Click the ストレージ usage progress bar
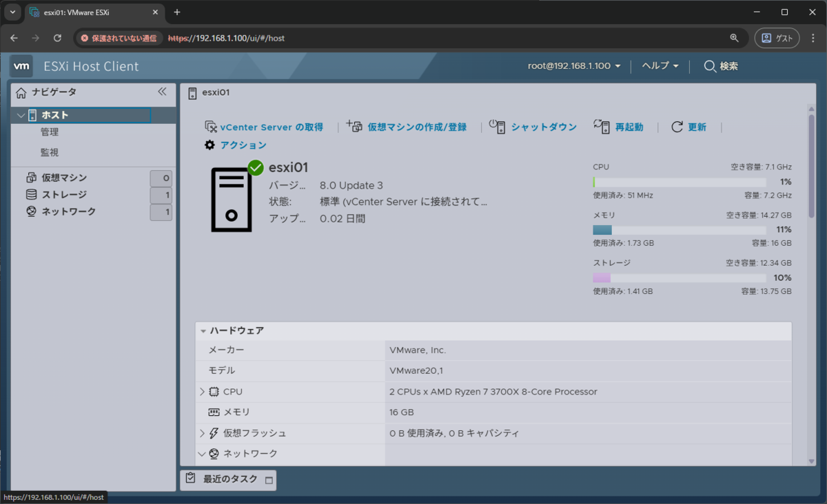Viewport: 827px width, 504px height. tap(679, 278)
